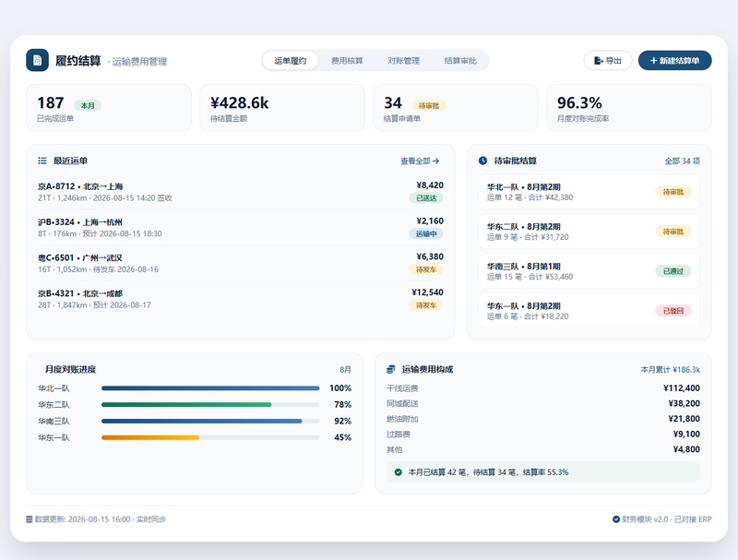Click the 待结算金额 ¥428.6k stat card

click(x=282, y=108)
